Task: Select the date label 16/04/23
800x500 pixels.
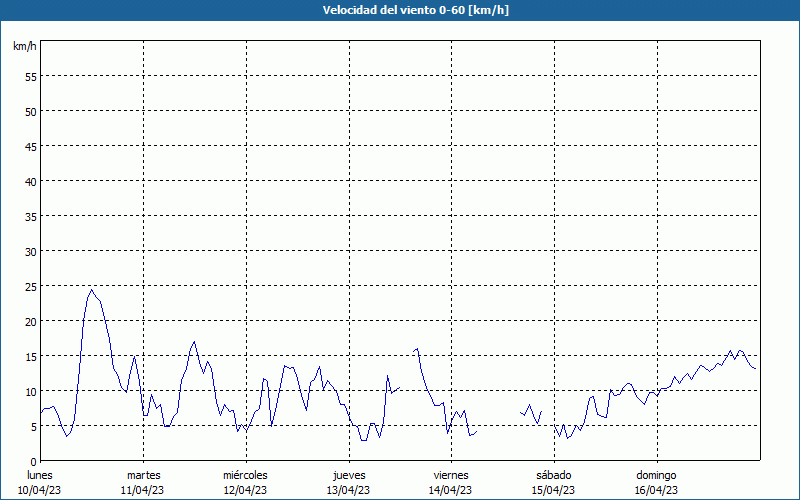Action: [x=657, y=490]
